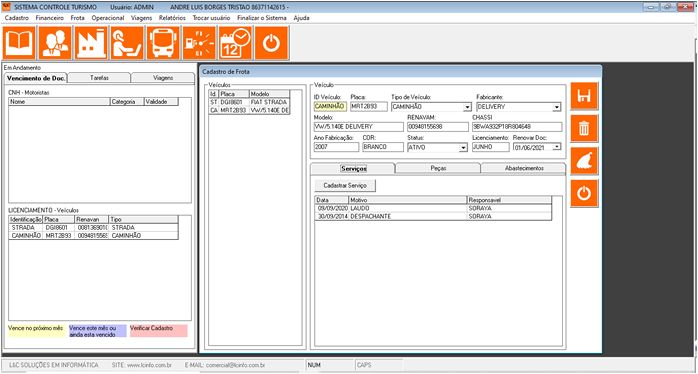Select the DGI8601 FIAT STRADA vehicle row
698x374 pixels.
pyautogui.click(x=249, y=102)
